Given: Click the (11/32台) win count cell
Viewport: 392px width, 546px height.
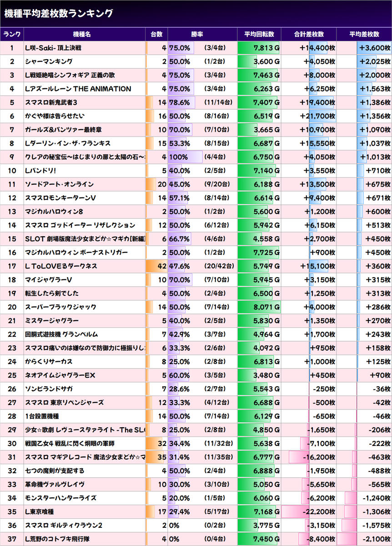Looking at the screenshot, I should pos(219,444).
